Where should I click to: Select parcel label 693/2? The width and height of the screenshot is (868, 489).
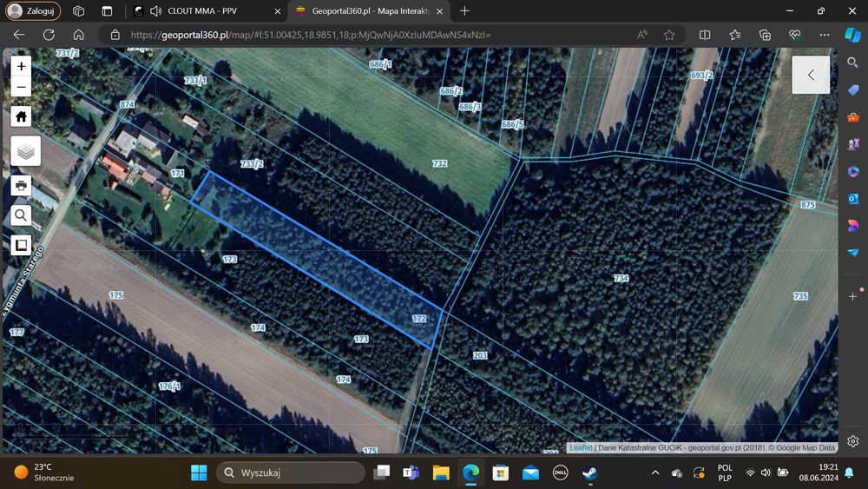point(701,75)
